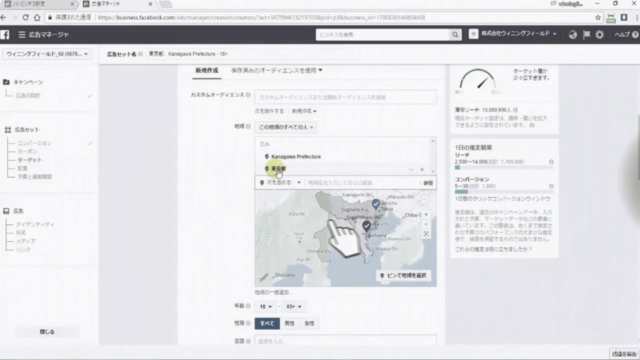
Task: Click the カスタムオーディエンス input field
Action: pos(345,97)
